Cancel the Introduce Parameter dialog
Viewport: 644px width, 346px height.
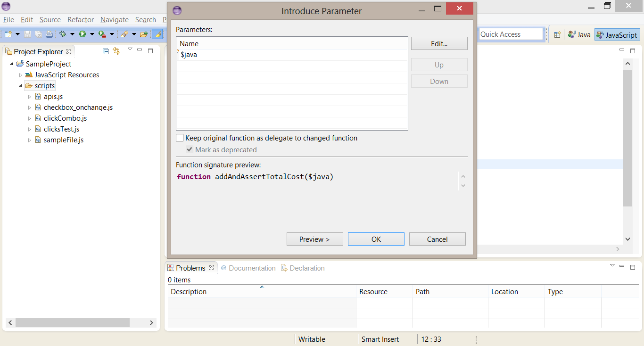point(437,239)
